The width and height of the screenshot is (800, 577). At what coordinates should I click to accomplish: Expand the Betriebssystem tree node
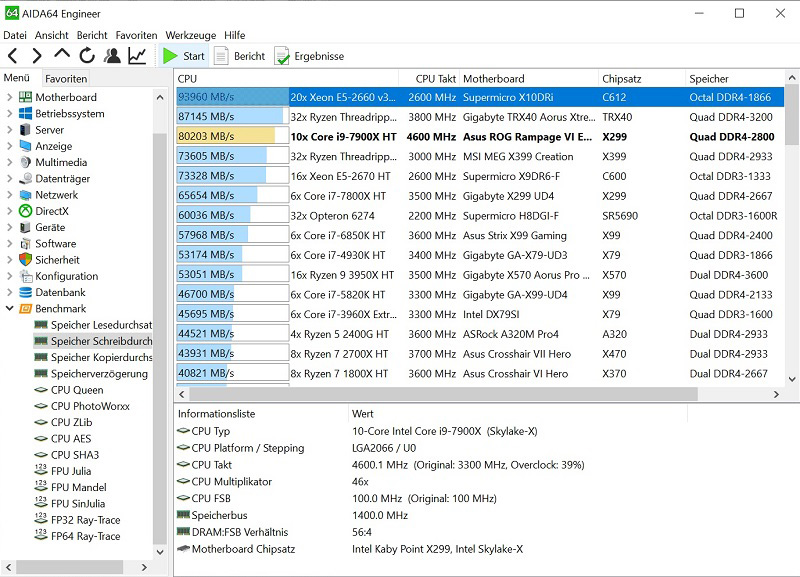[x=9, y=113]
